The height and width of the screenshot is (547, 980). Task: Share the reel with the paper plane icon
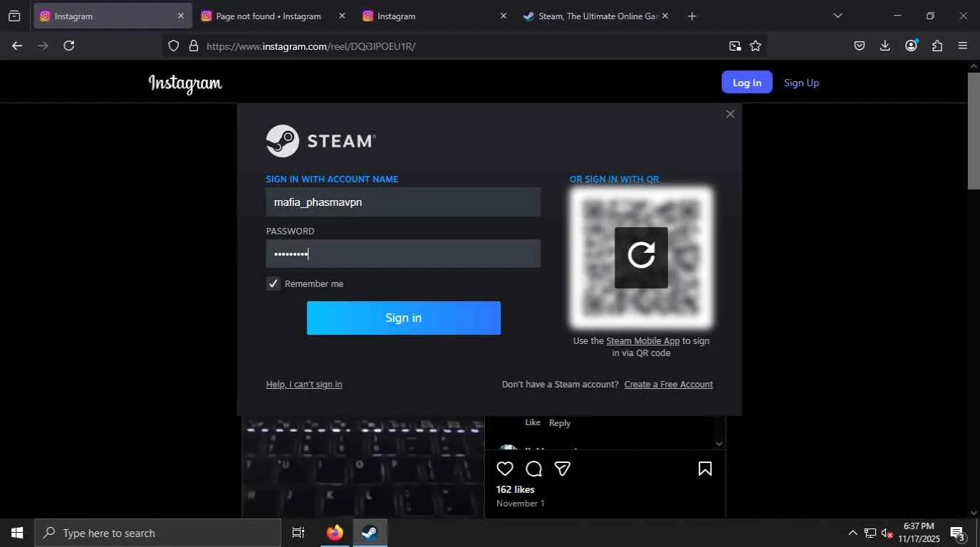[563, 469]
